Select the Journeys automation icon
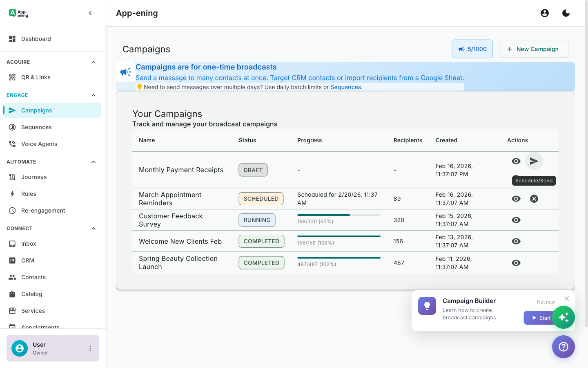588x368 pixels. click(x=11, y=177)
